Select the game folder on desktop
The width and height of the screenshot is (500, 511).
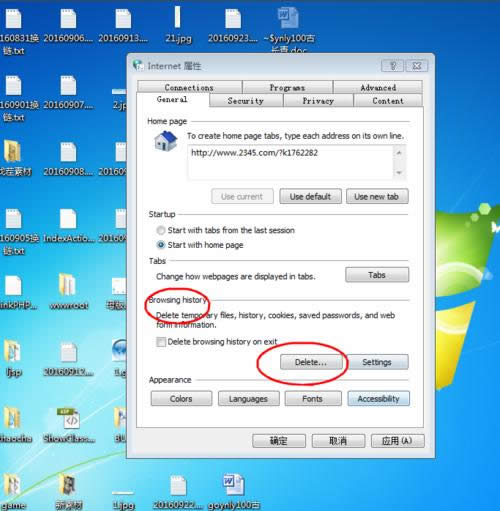(12, 484)
